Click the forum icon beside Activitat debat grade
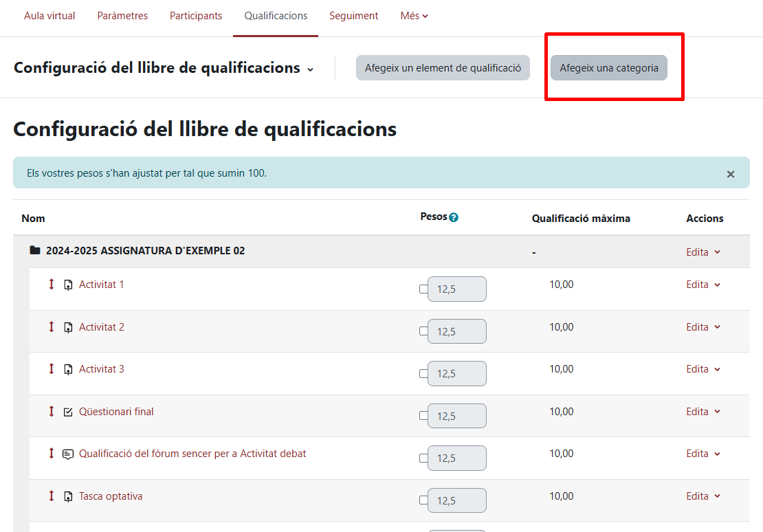 68,454
